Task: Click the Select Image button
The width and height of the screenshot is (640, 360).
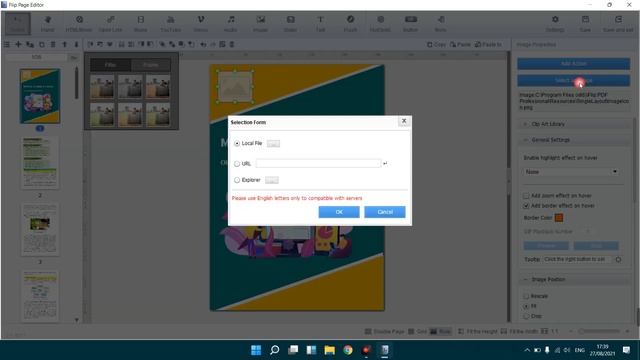Action: click(573, 80)
